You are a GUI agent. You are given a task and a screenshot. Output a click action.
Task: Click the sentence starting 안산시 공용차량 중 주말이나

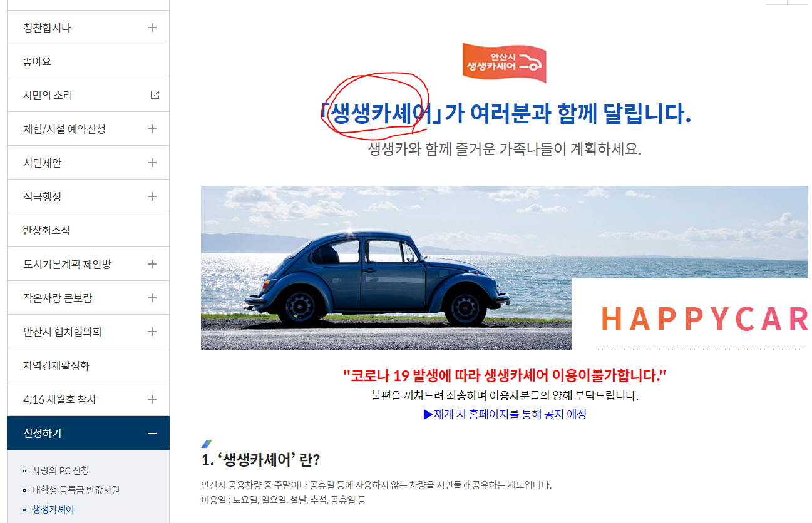click(x=376, y=485)
